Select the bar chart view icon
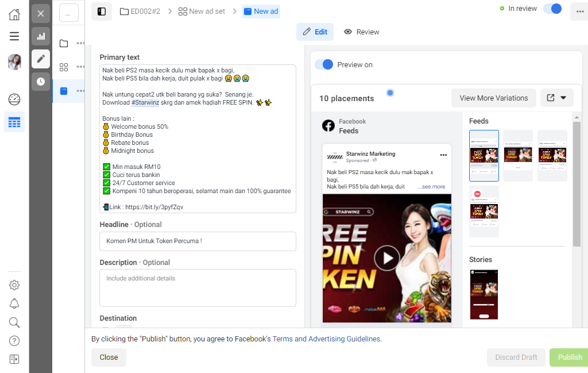The image size is (588, 373). tap(41, 36)
